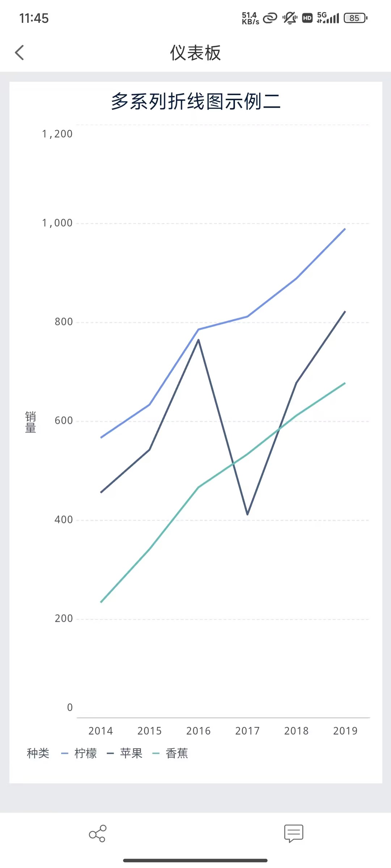The height and width of the screenshot is (868, 391).
Task: Open the share icon at bottom
Action: click(x=97, y=833)
